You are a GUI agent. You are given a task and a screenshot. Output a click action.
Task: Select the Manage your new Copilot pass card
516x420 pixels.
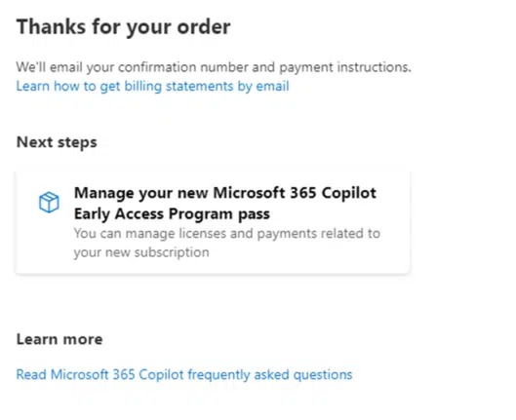(213, 222)
